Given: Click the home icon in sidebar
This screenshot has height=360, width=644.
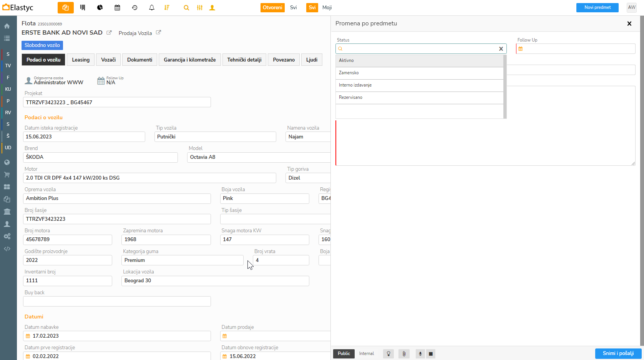Looking at the screenshot, I should coord(7,26).
